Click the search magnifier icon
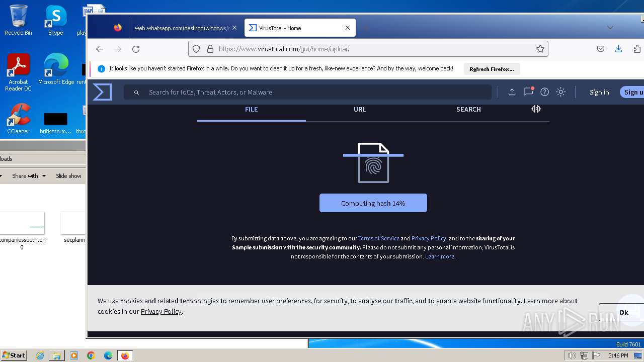This screenshot has width=644, height=362. [136, 93]
